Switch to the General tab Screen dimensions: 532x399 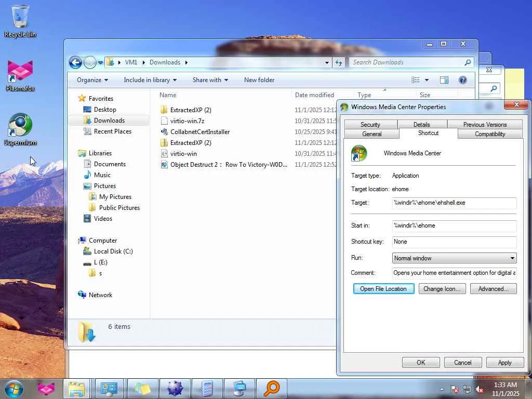(372, 134)
